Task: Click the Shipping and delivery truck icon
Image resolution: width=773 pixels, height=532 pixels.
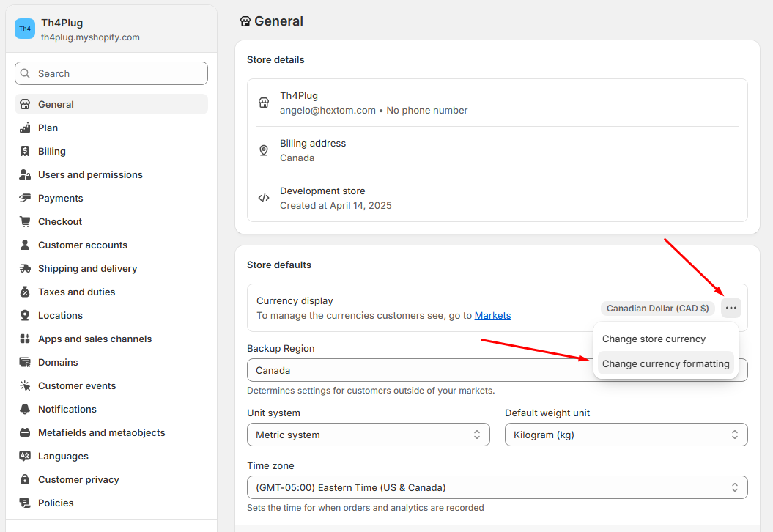Action: 25,269
